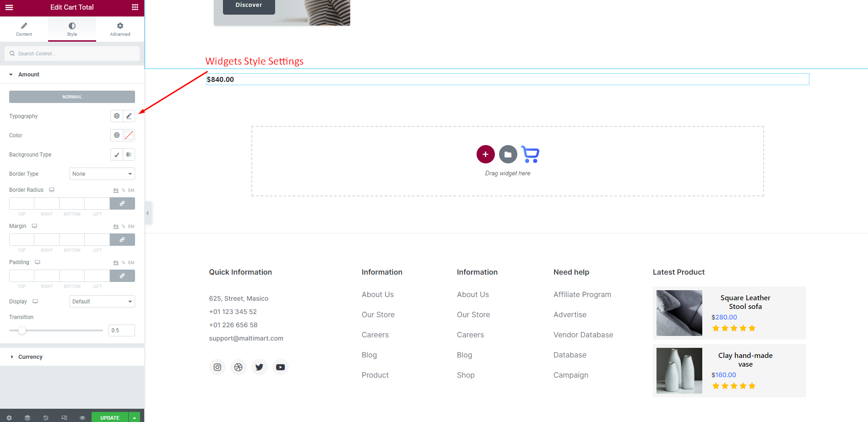Open the Navigator layers icon

(27, 417)
